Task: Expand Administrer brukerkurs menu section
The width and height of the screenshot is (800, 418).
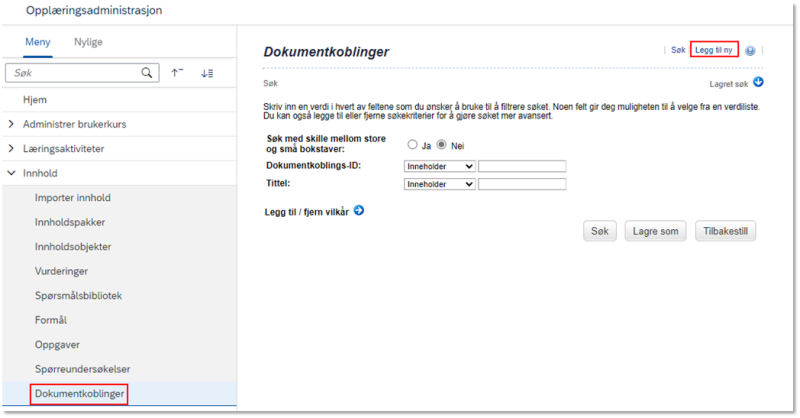Action: 11,124
